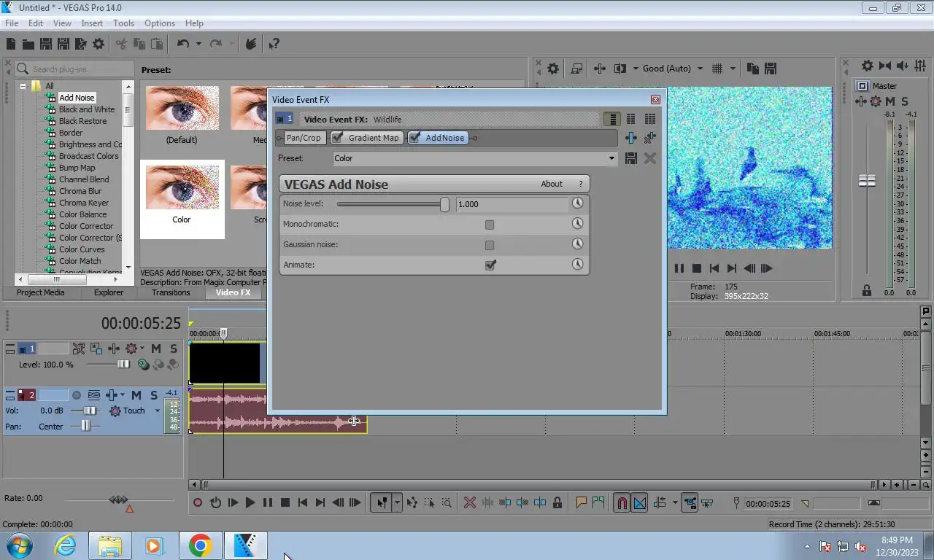Click the Open project folder icon
The height and width of the screenshot is (560, 934).
(28, 44)
